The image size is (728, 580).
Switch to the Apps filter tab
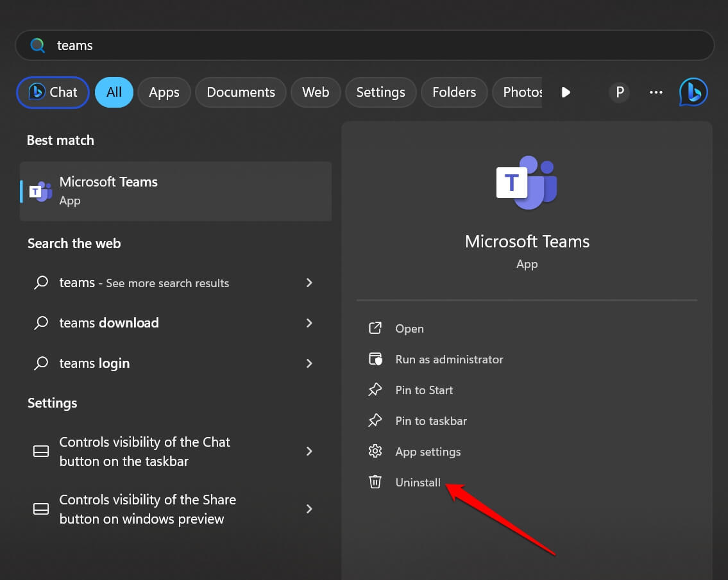(x=164, y=92)
